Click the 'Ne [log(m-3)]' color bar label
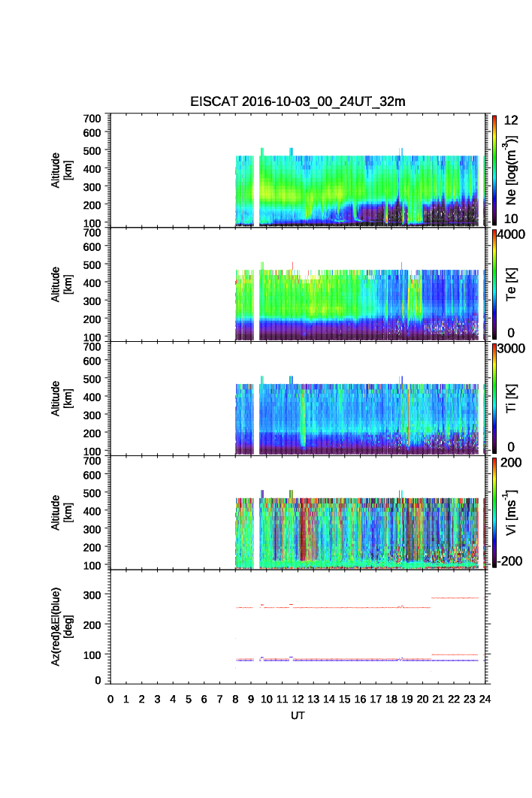 pyautogui.click(x=511, y=170)
